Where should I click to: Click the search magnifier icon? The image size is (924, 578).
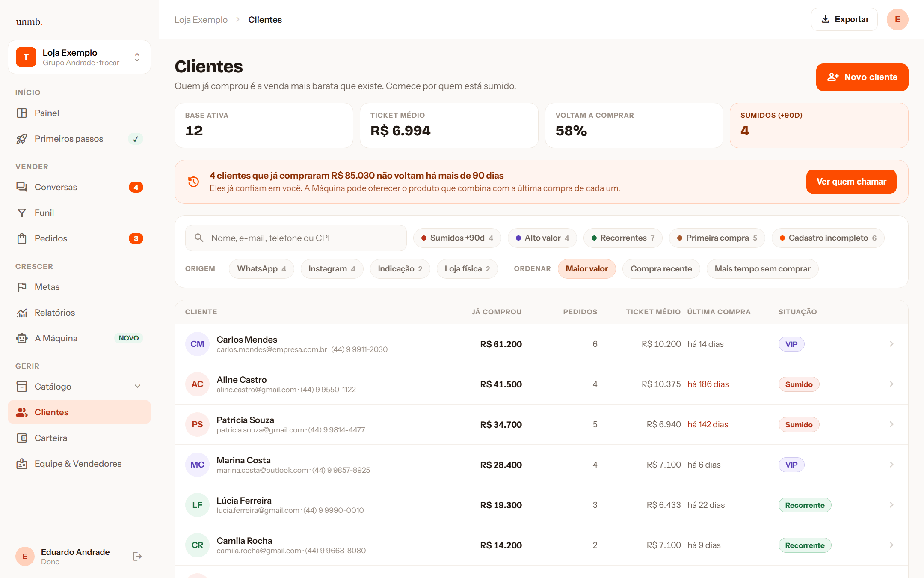point(199,238)
